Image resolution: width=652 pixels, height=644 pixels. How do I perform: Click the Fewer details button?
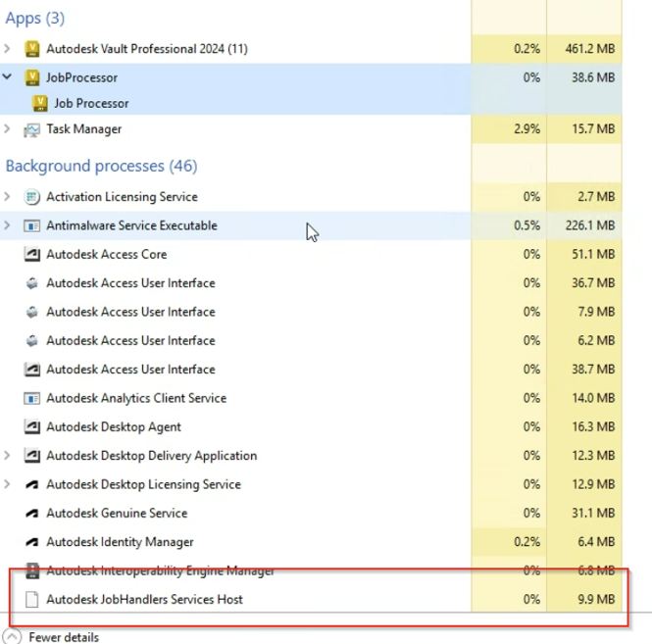tap(53, 637)
